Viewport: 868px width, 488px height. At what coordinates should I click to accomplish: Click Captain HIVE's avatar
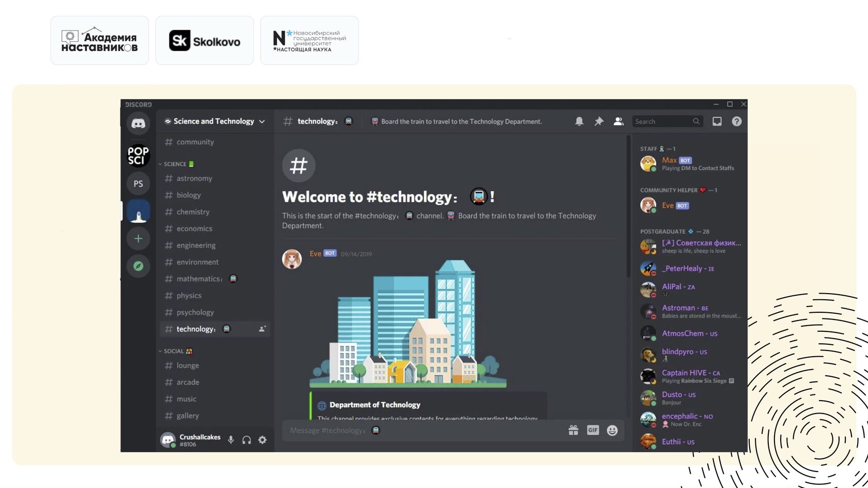pos(648,376)
